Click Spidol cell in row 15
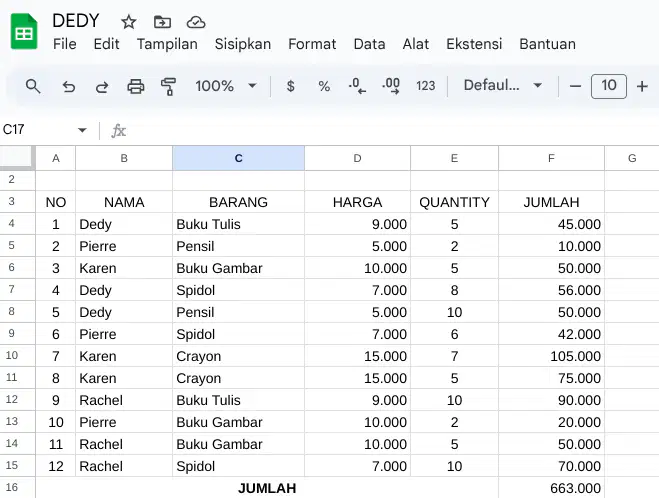Screen dimensions: 659x498 (x=238, y=466)
